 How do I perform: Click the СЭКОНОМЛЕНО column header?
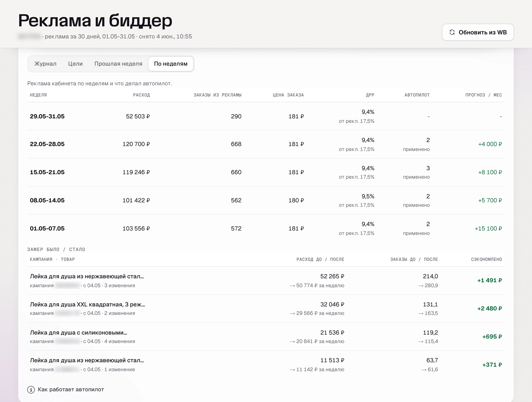coord(486,260)
